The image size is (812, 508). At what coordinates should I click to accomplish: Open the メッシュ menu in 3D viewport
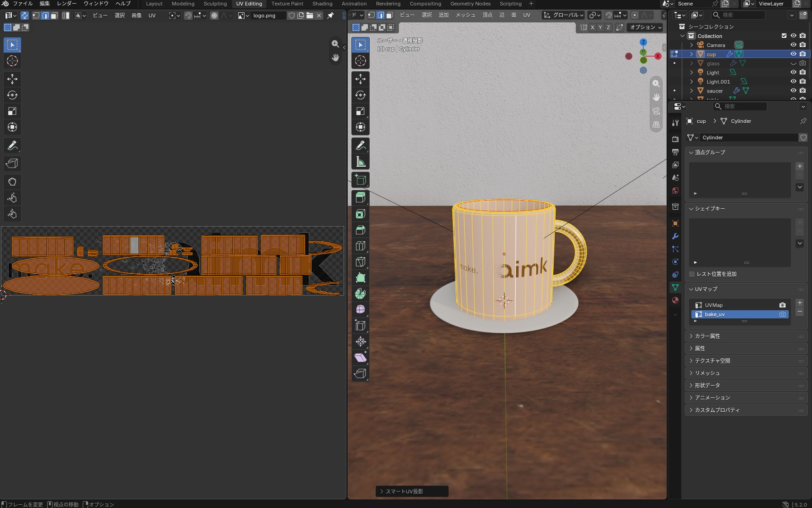click(x=465, y=15)
